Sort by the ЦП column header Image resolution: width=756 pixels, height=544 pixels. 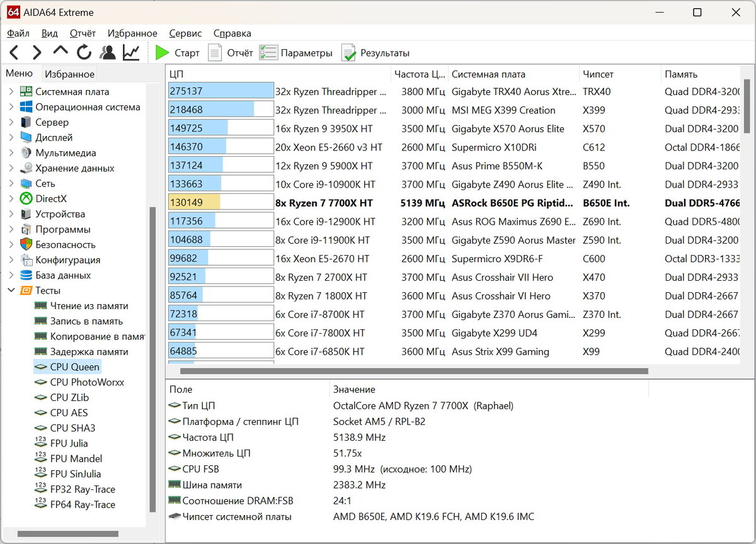tap(278, 74)
